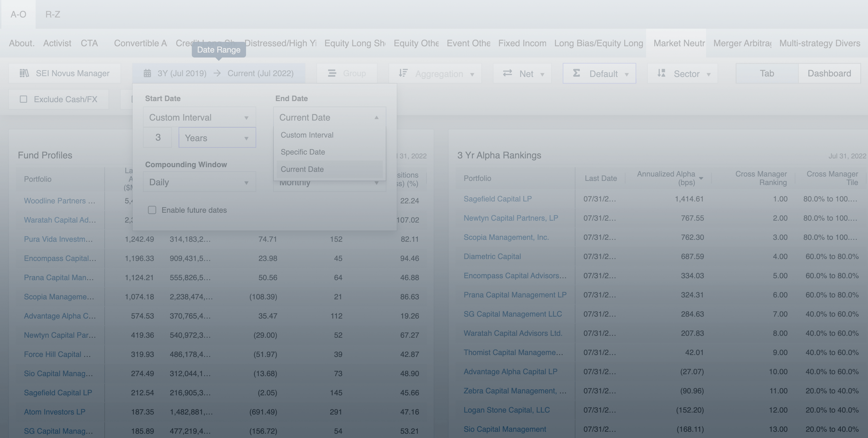
Task: Click the SEI Novus Manager library icon
Action: (24, 73)
